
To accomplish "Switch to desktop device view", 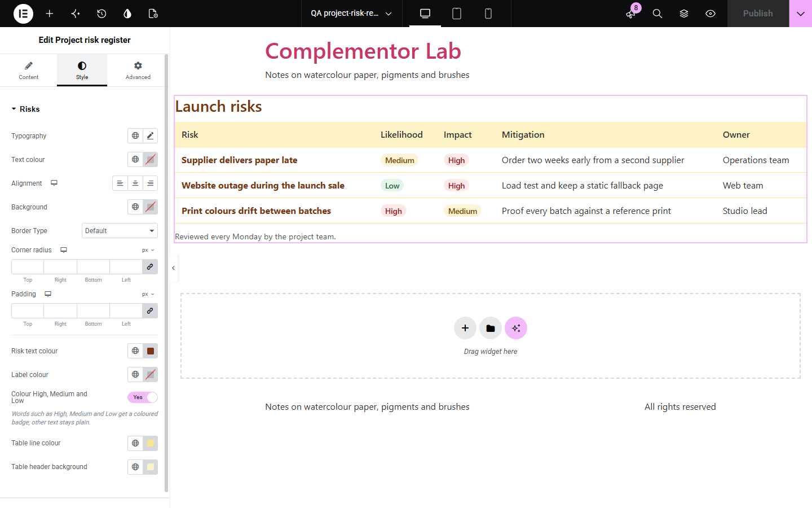I will tap(425, 14).
